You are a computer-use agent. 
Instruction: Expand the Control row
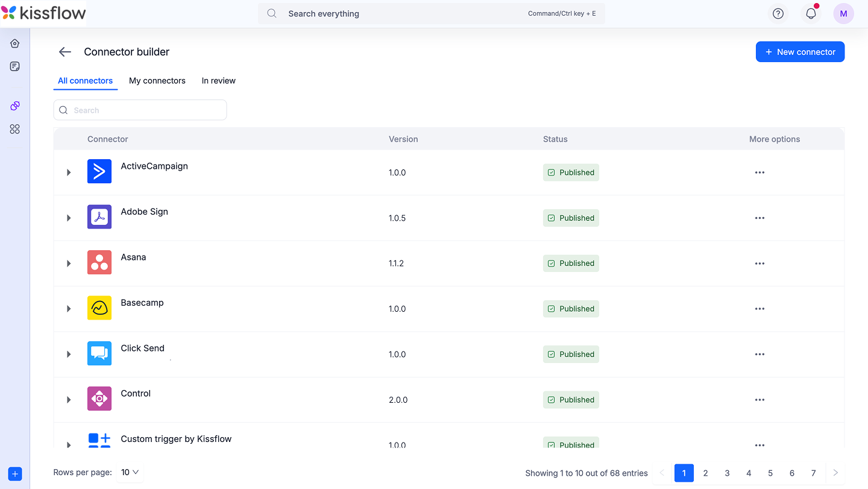69,400
